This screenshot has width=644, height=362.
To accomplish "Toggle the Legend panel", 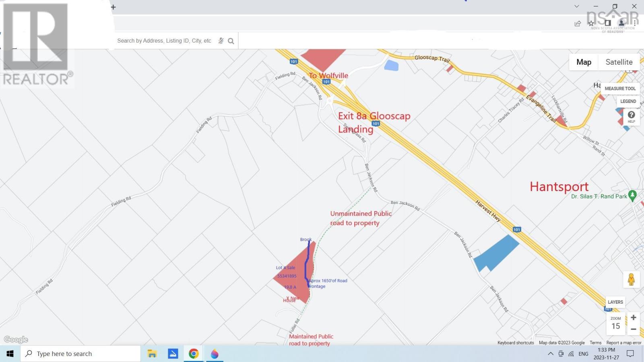I will tap(627, 101).
